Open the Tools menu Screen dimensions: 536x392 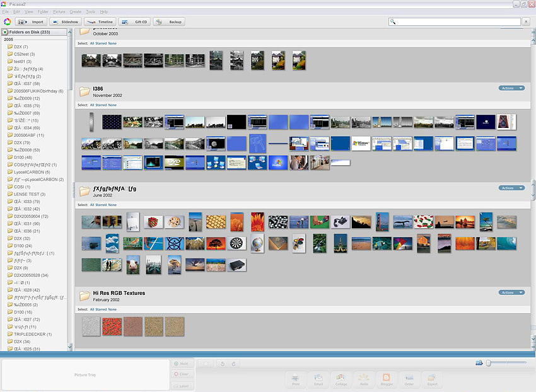point(91,11)
